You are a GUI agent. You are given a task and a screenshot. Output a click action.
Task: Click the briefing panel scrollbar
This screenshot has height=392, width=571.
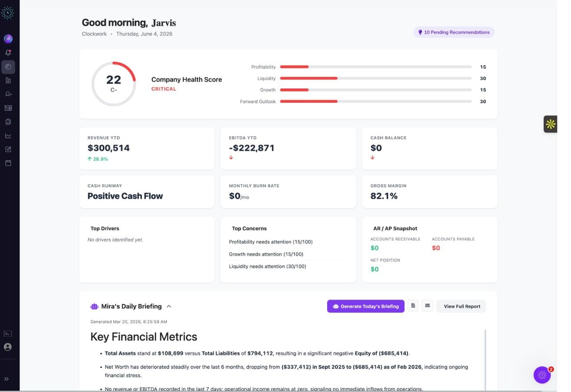coord(485,360)
